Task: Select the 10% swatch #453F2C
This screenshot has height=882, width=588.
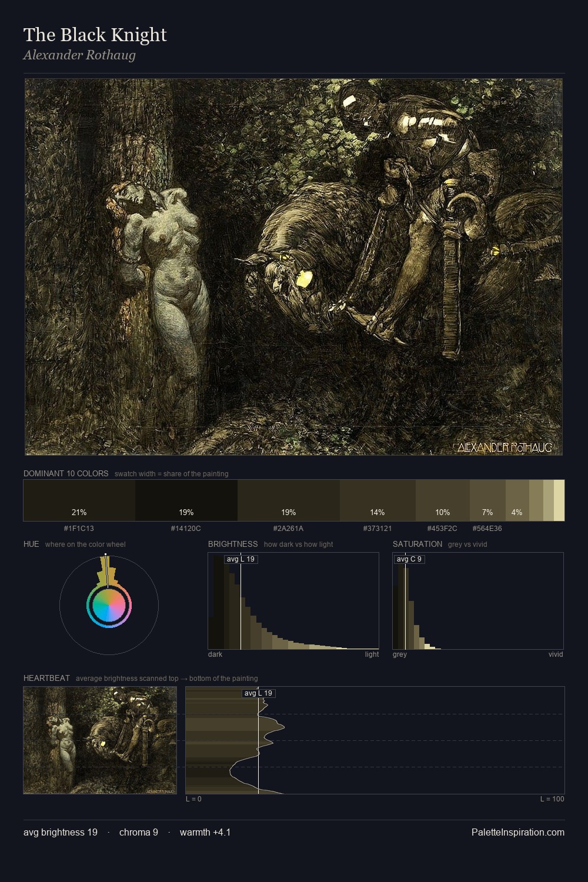Action: pyautogui.click(x=443, y=500)
